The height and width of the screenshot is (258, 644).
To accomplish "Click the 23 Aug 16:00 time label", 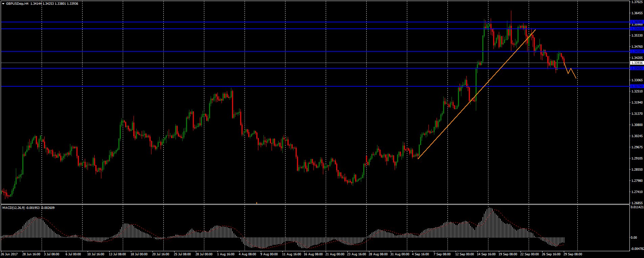I will pyautogui.click(x=356, y=254).
